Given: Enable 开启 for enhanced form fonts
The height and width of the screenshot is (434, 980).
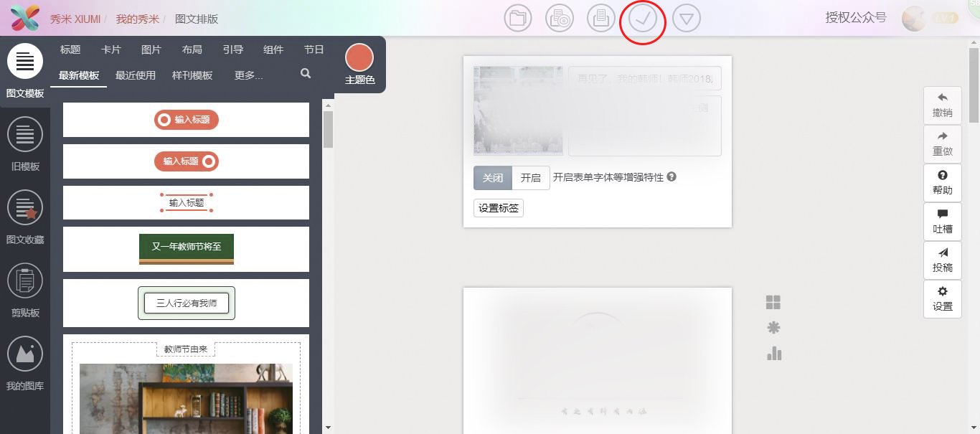Looking at the screenshot, I should (x=531, y=177).
